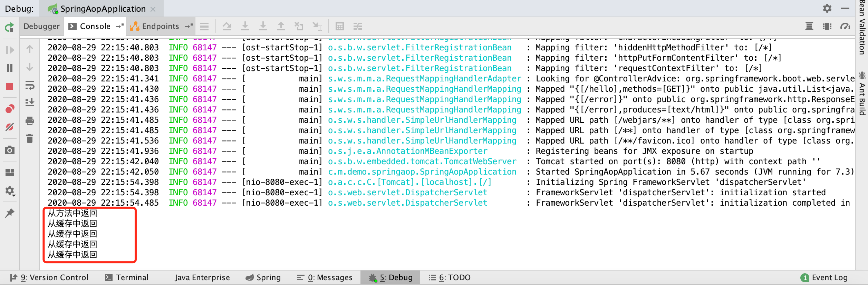The width and height of the screenshot is (868, 285).
Task: Click the 'c.m.demo.springaop.SpringAopApplication' logger name
Action: 422,172
